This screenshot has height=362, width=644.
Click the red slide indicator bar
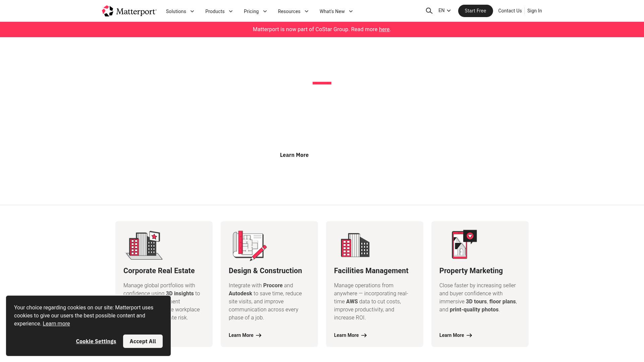pyautogui.click(x=322, y=83)
